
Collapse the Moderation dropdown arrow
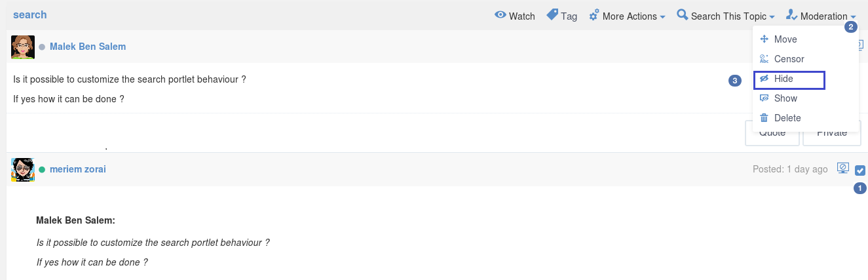[x=854, y=16]
